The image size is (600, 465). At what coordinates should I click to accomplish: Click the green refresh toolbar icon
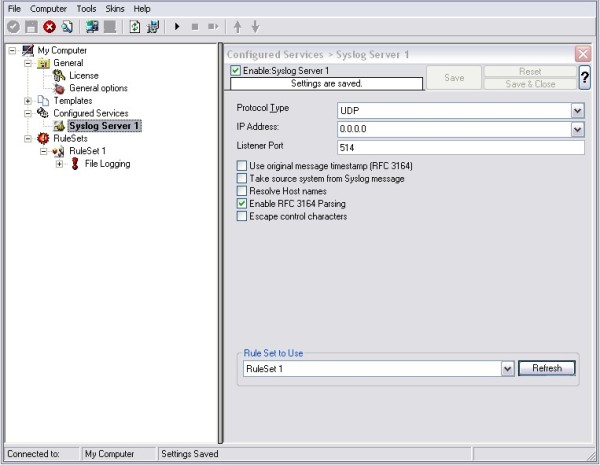(x=134, y=27)
